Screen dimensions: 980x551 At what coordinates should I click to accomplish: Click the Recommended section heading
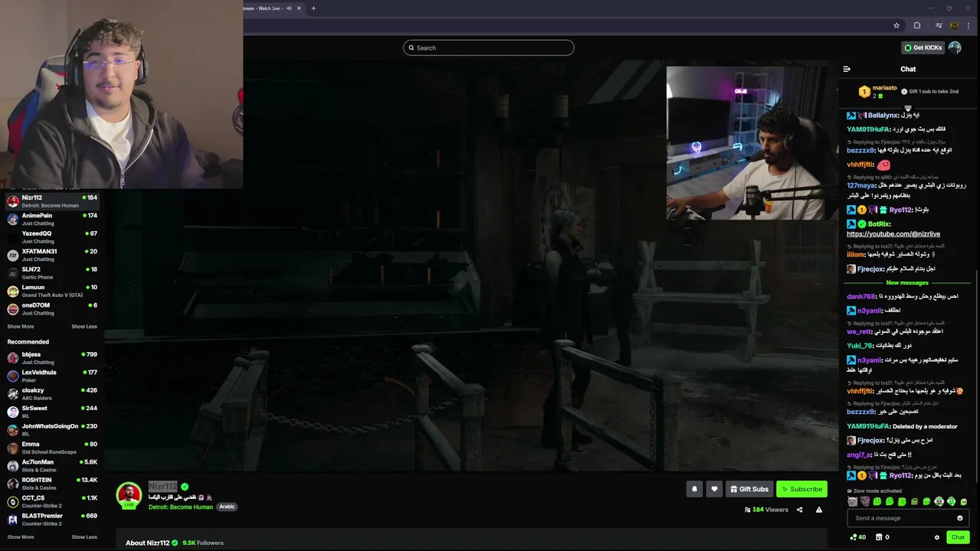pos(28,342)
